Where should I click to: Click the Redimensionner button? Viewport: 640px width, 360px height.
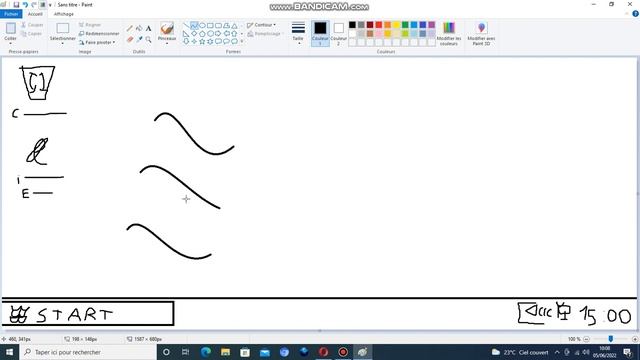point(99,33)
